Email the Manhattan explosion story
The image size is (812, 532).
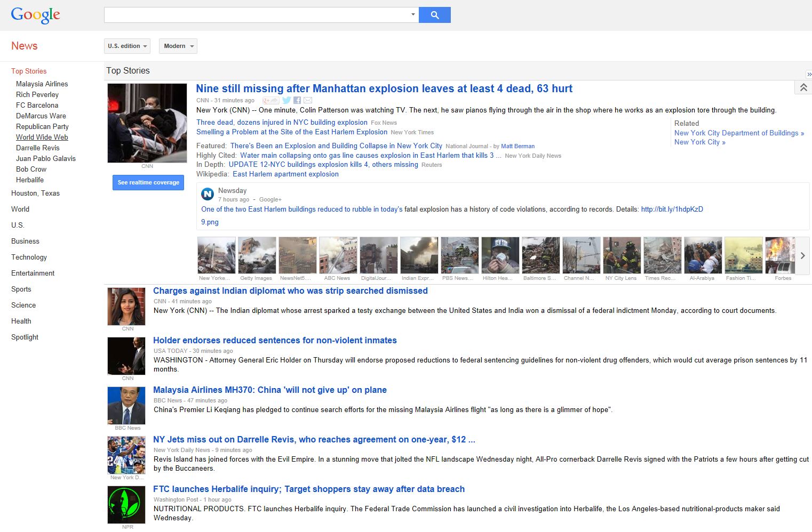[308, 100]
